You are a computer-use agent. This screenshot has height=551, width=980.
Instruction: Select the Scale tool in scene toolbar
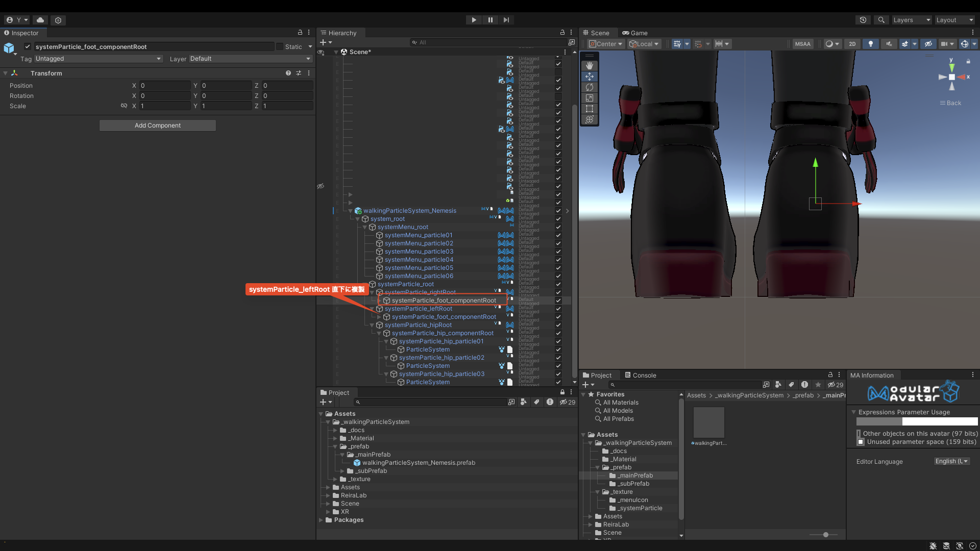tap(590, 98)
